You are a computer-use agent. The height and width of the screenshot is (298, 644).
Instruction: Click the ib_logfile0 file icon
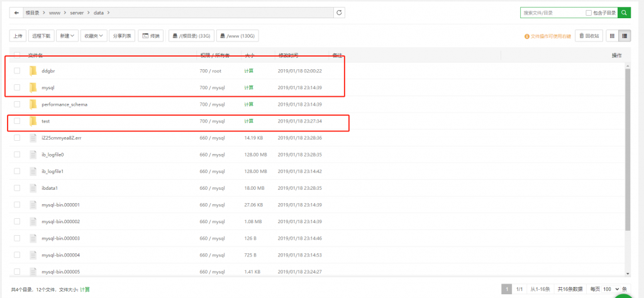(33, 155)
